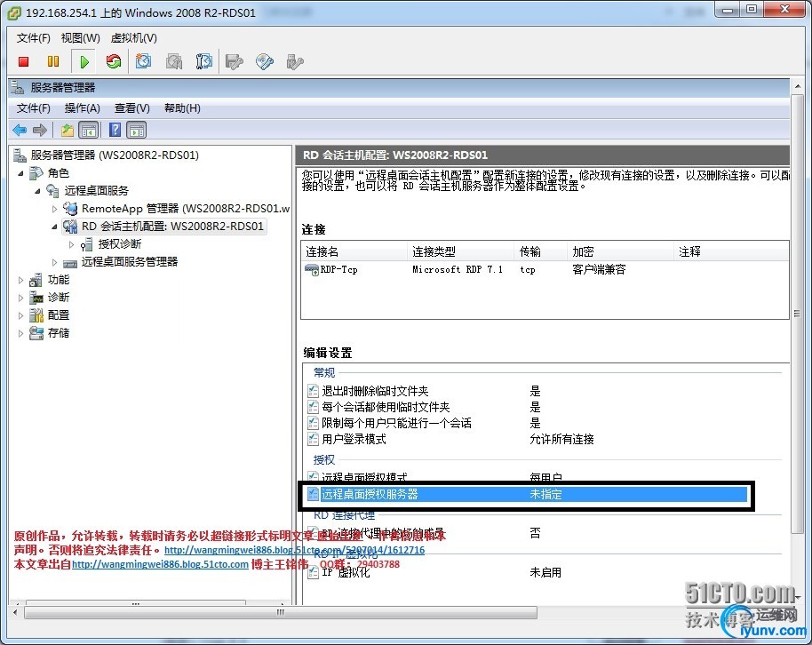Screen dimensions: 812x645
Task: Select the 存储 tree item
Action: click(59, 332)
